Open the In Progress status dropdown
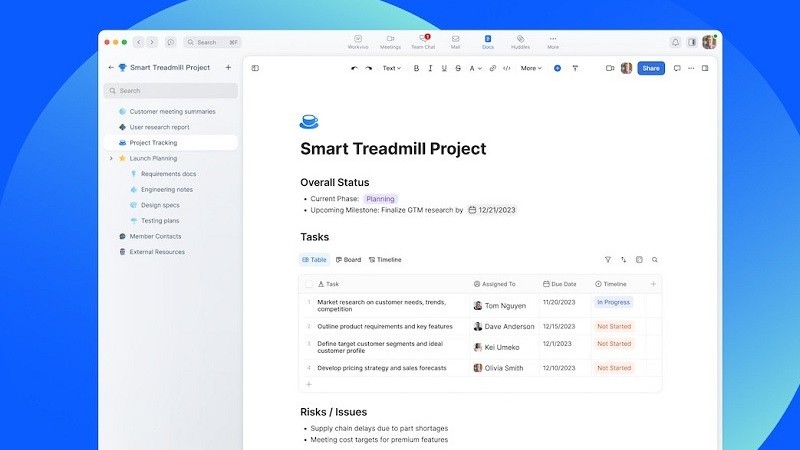The width and height of the screenshot is (800, 450). tap(613, 303)
